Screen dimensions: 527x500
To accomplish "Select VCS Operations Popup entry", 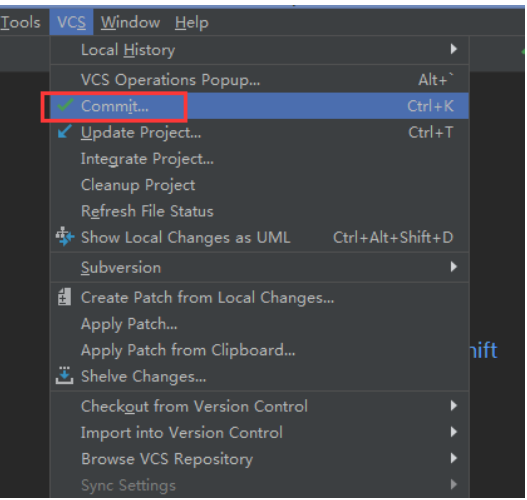I will point(259,80).
